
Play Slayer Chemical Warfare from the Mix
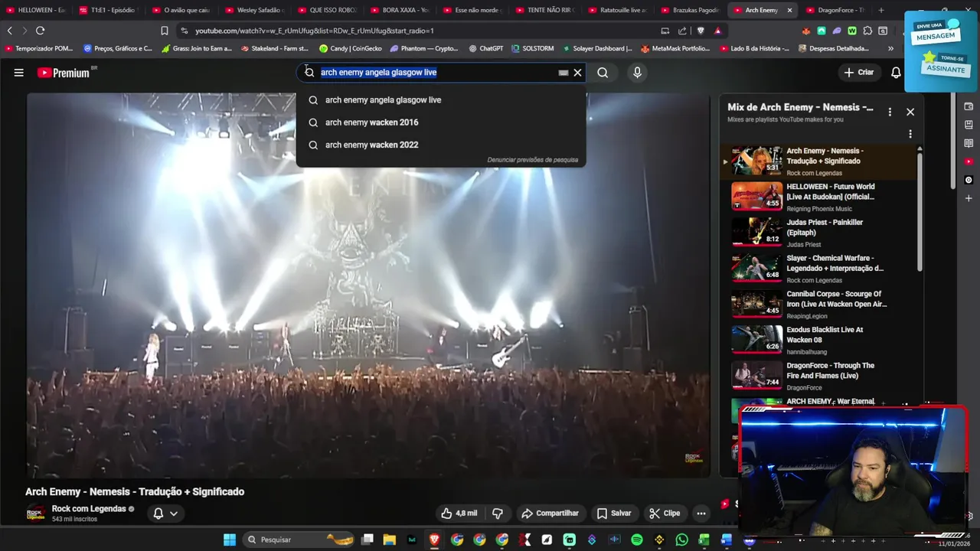tap(819, 269)
